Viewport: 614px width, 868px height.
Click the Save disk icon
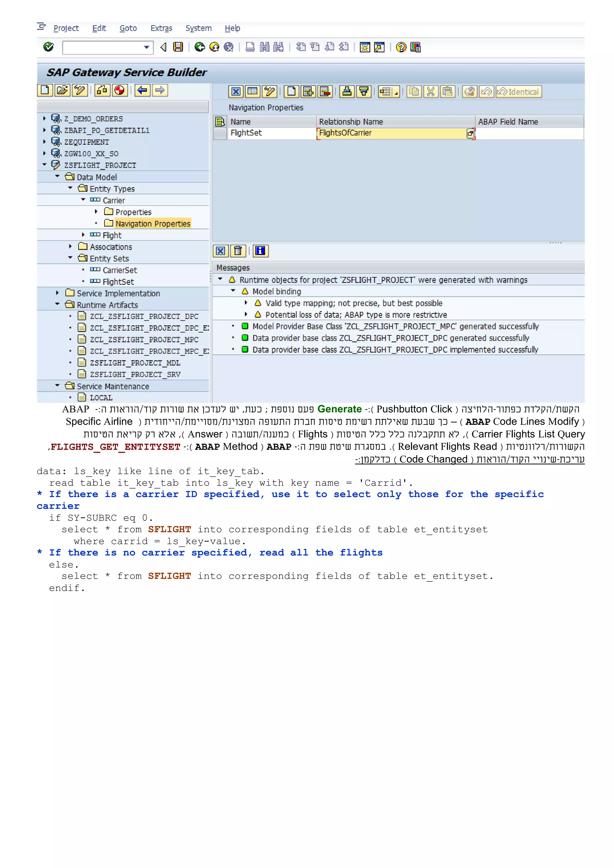[178, 47]
